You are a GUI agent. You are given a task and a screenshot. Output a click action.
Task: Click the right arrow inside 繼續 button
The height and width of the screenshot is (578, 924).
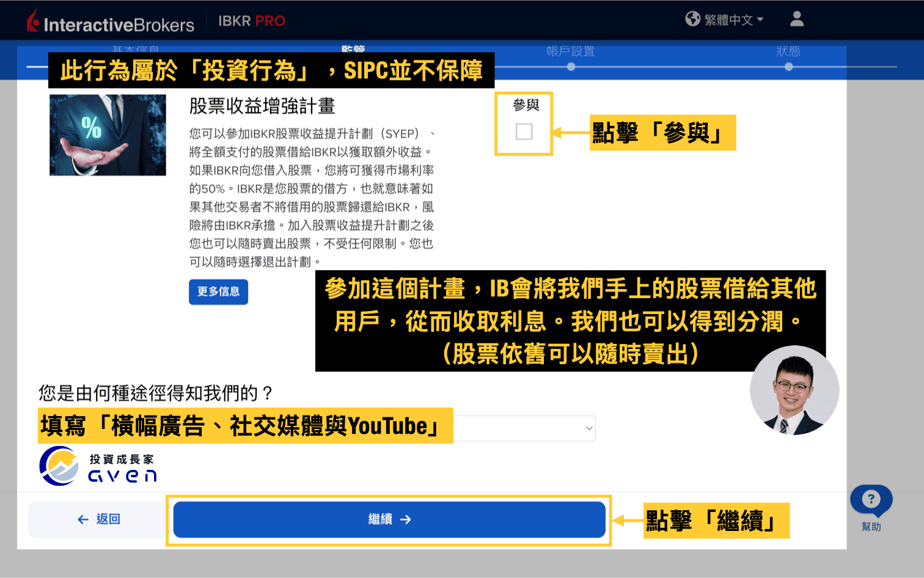pyautogui.click(x=405, y=519)
